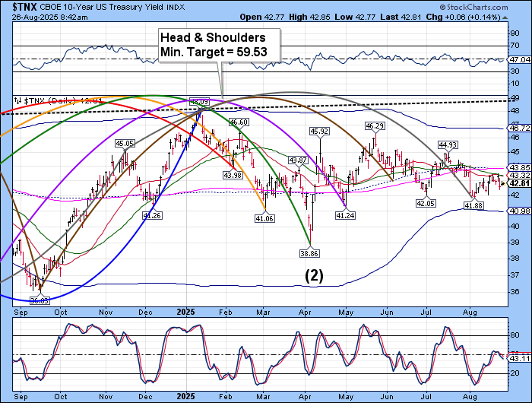Click the 46.29 high price marker
Image resolution: width=532 pixels, height=403 pixels.
[374, 125]
